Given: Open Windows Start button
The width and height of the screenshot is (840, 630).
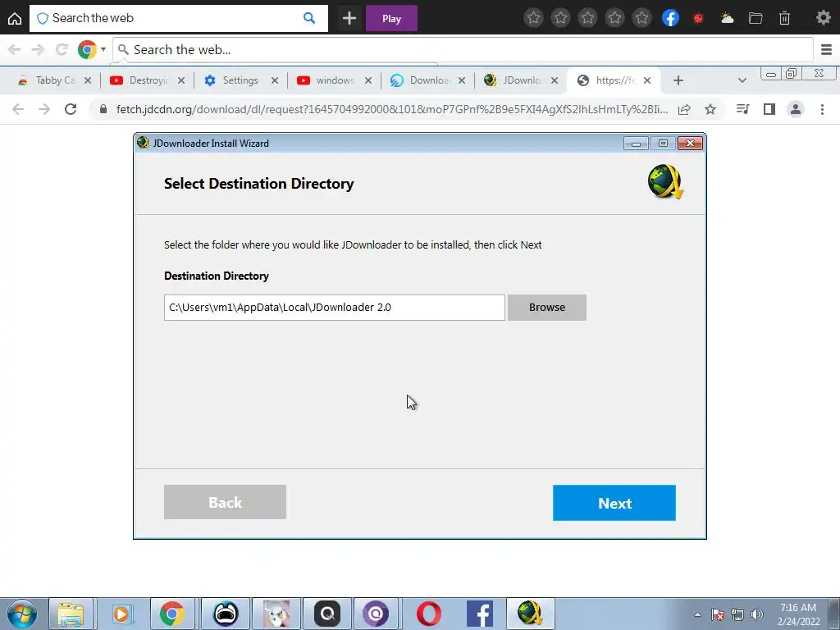Looking at the screenshot, I should point(21,614).
